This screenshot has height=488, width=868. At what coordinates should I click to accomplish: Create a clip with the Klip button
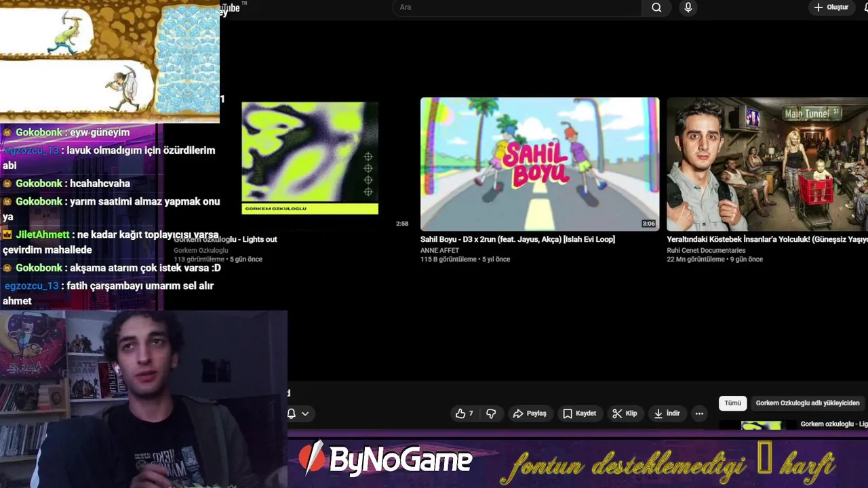(625, 413)
